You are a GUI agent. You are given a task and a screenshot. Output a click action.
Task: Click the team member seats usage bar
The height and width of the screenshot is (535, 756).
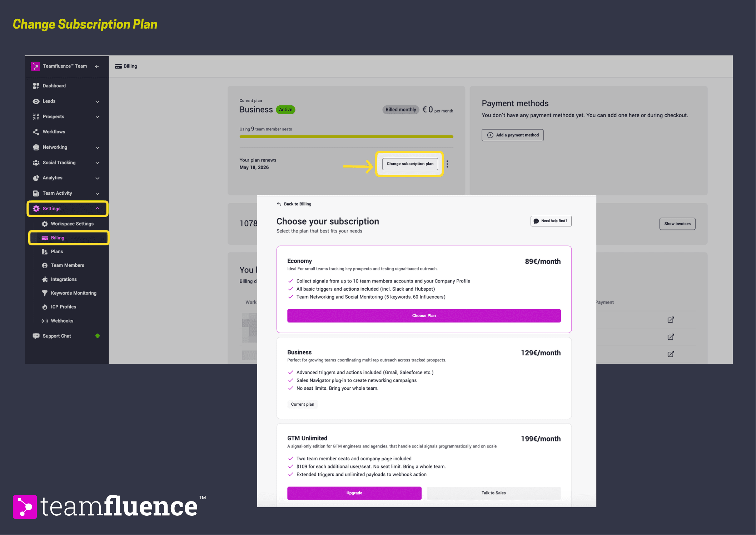tap(346, 137)
